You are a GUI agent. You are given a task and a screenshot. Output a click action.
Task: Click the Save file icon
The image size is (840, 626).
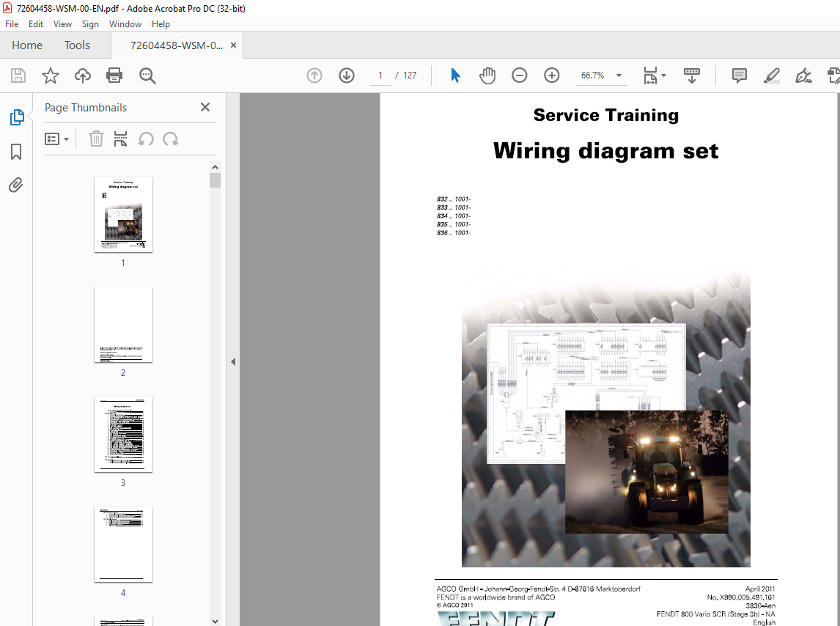pos(18,76)
